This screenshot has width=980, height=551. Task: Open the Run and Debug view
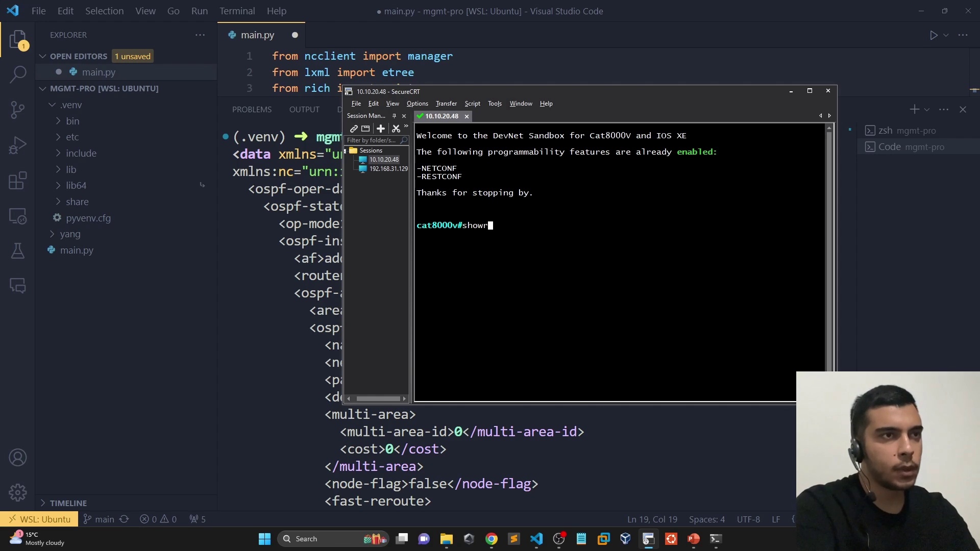click(x=18, y=145)
